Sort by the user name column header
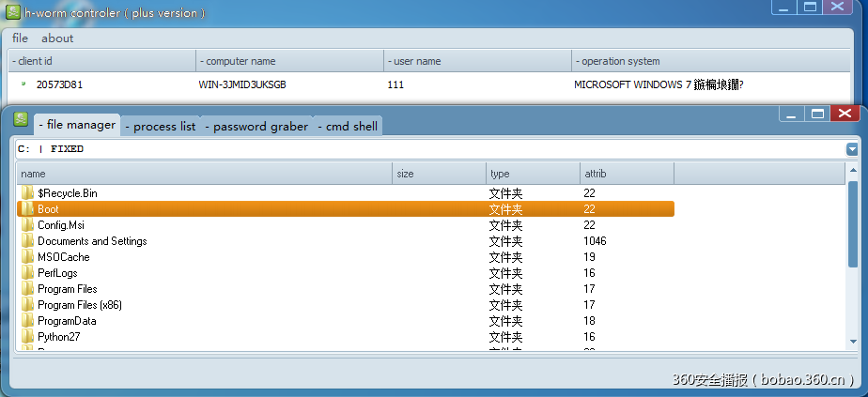Screen dimensions: 868x397 point(477,61)
